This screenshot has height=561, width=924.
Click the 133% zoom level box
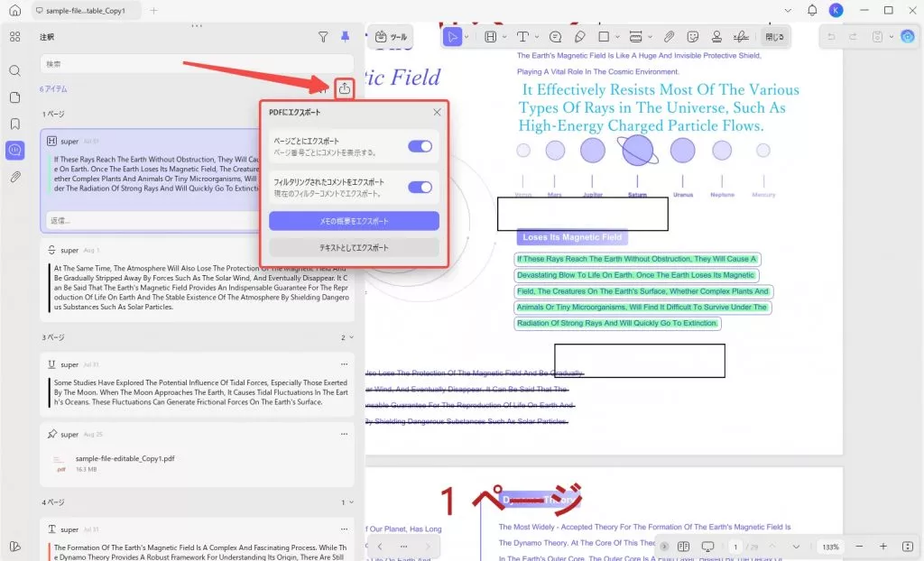[830, 547]
